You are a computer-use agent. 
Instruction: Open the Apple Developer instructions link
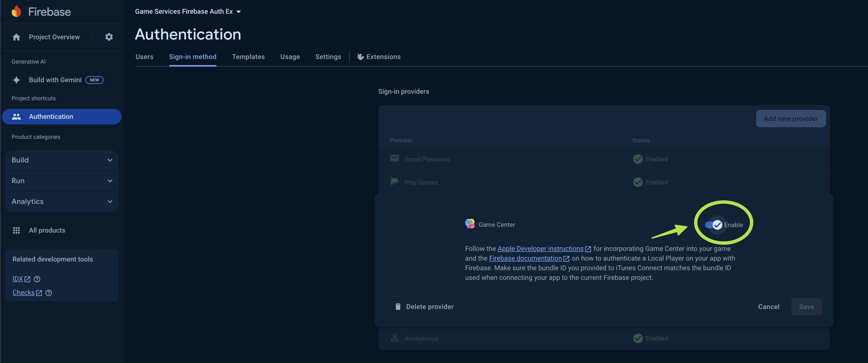[x=540, y=249]
